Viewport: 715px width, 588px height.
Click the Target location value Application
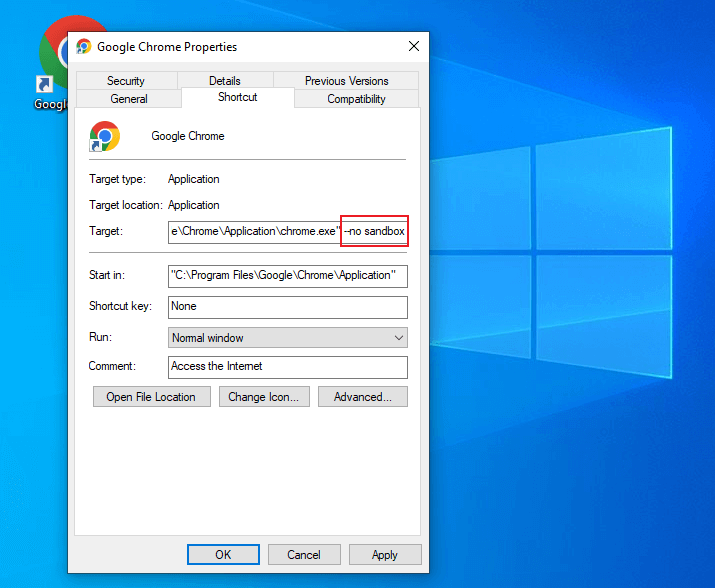coord(194,205)
